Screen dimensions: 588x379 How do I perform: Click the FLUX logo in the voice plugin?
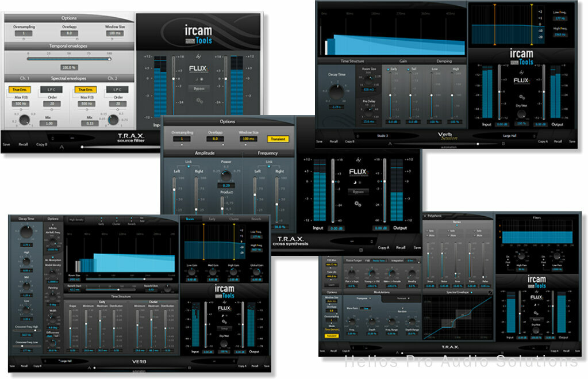[x=536, y=297]
